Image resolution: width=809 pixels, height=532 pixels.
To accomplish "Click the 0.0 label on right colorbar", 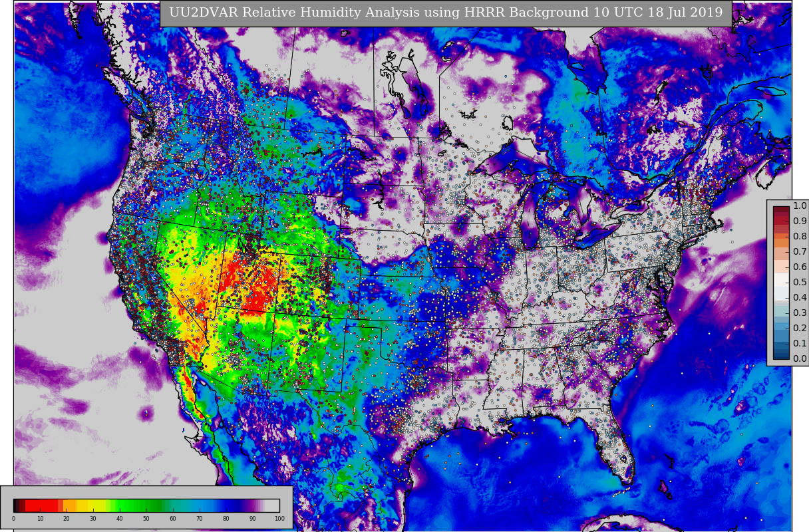I will pyautogui.click(x=800, y=358).
